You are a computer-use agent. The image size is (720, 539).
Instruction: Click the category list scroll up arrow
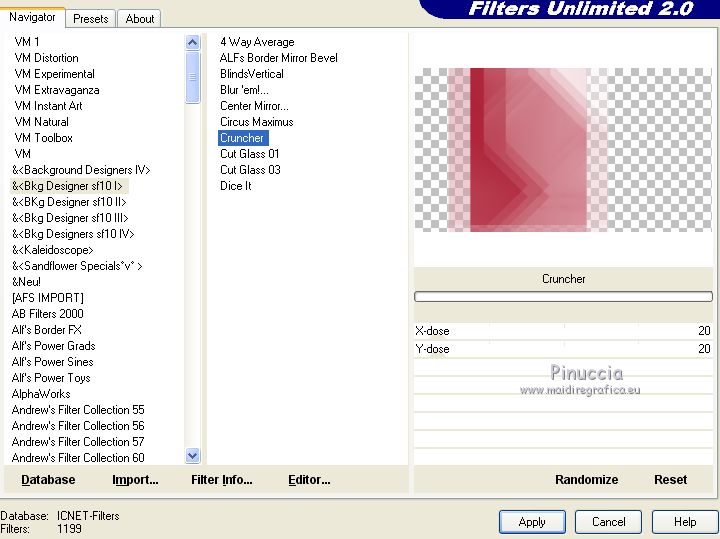coord(192,43)
